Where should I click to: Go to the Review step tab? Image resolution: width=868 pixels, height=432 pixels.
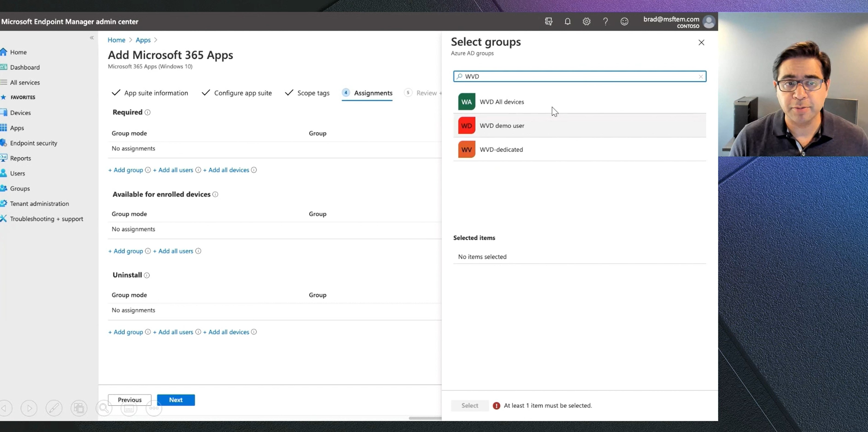pyautogui.click(x=423, y=93)
